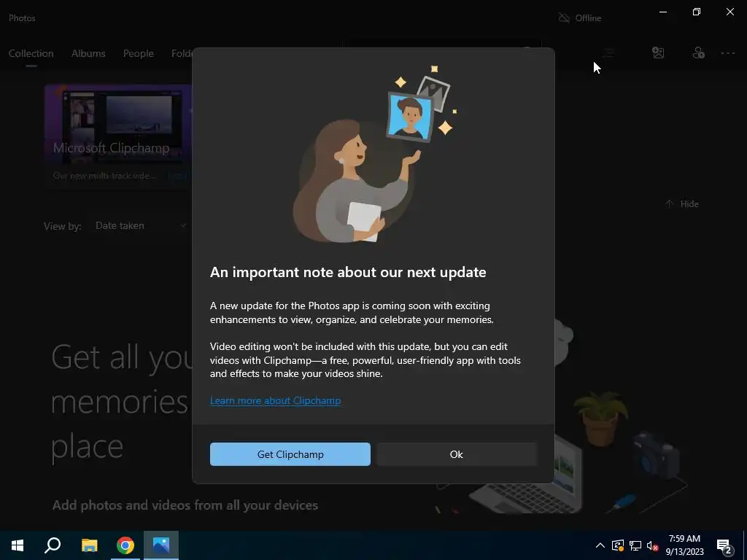Open the clock showing 7:59 AM
747x560 pixels.
point(684,545)
